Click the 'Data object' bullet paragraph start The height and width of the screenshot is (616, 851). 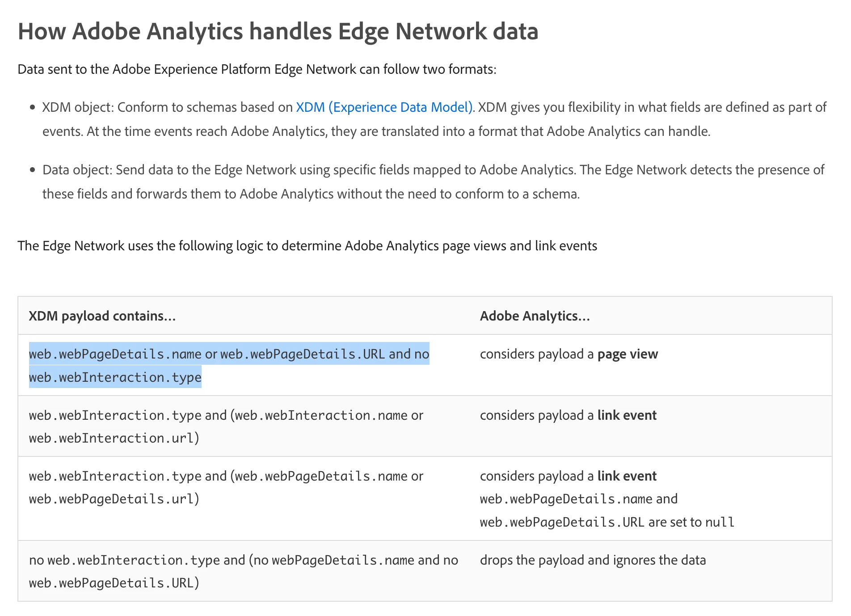coord(77,170)
